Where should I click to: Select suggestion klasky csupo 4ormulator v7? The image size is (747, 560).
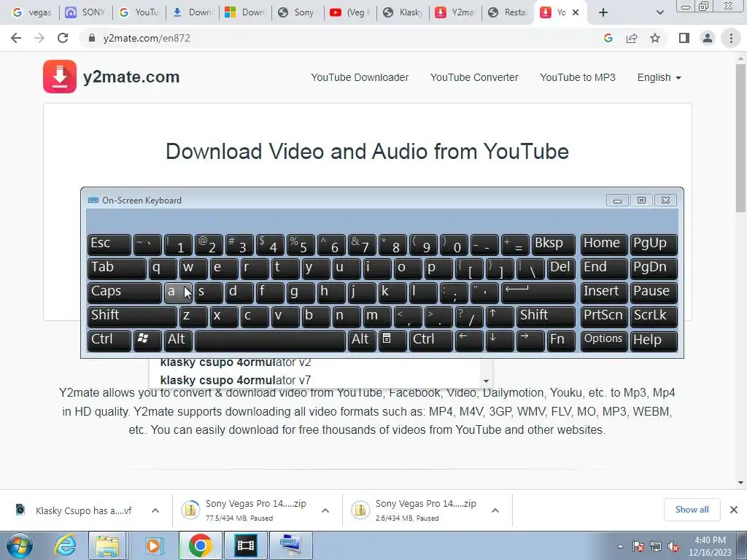click(236, 381)
